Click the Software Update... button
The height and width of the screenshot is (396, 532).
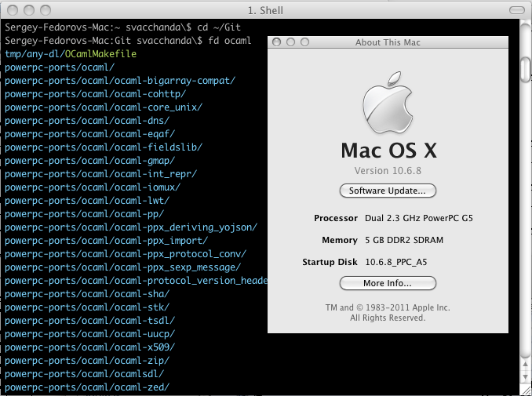pos(388,191)
